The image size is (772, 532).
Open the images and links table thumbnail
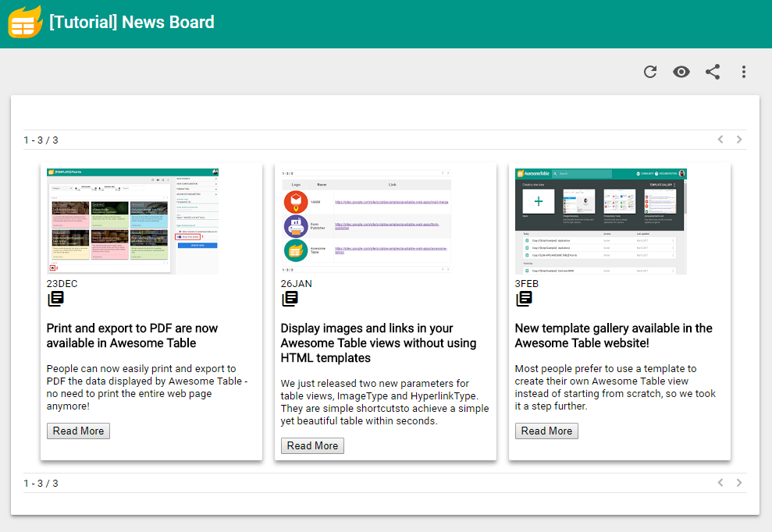point(366,221)
